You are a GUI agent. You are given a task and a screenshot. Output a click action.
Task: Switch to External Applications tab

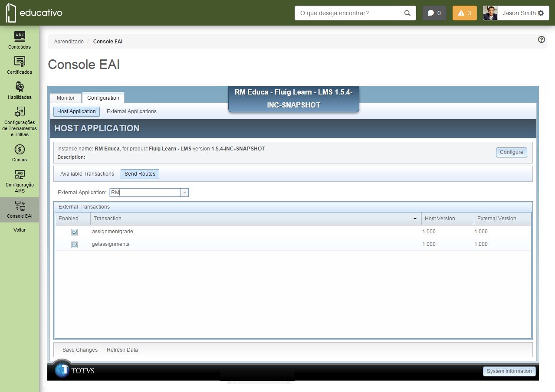pyautogui.click(x=131, y=111)
